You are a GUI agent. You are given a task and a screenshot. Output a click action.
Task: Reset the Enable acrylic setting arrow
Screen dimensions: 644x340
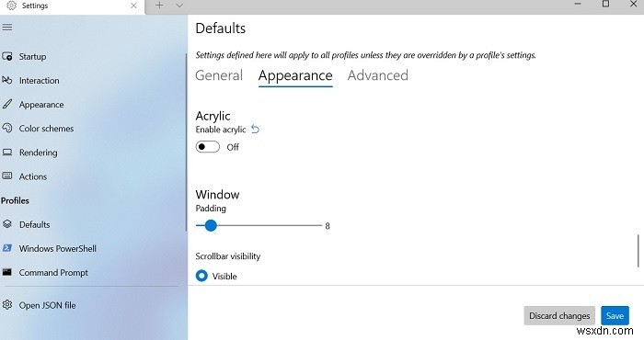[256, 130]
